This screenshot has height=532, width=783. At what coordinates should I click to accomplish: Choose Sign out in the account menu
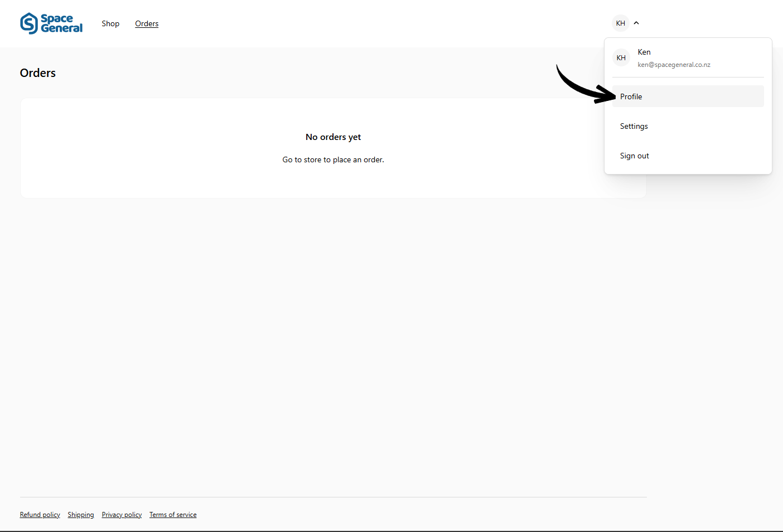click(x=635, y=156)
